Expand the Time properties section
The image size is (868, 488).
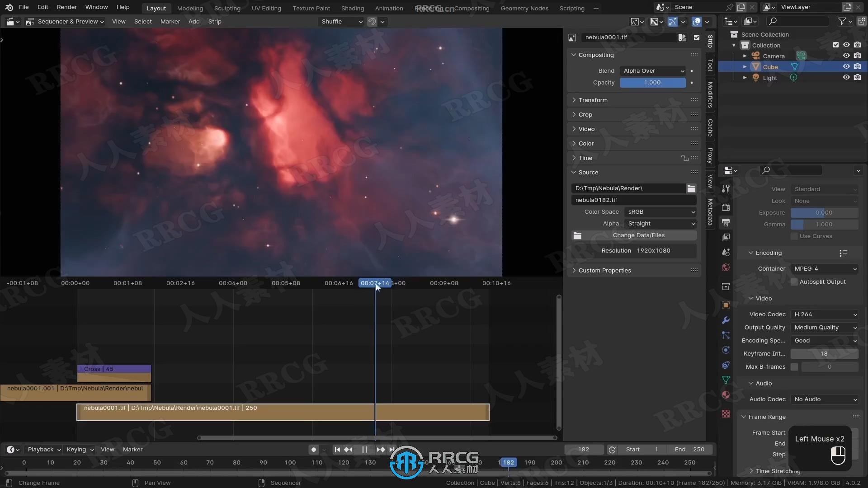click(585, 157)
